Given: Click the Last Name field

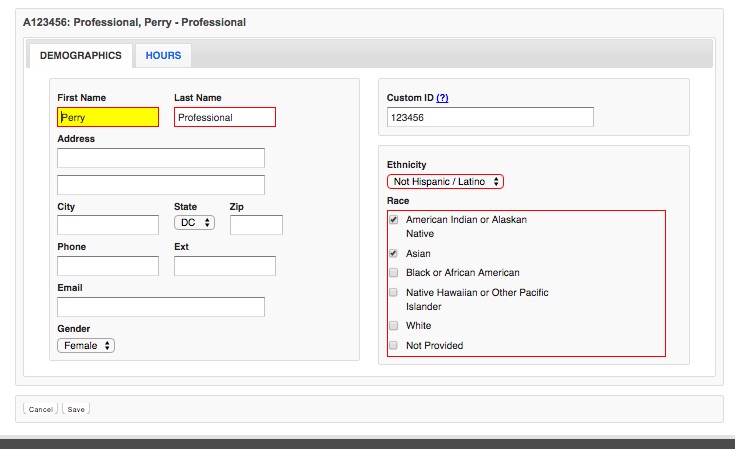Looking at the screenshot, I should (224, 117).
